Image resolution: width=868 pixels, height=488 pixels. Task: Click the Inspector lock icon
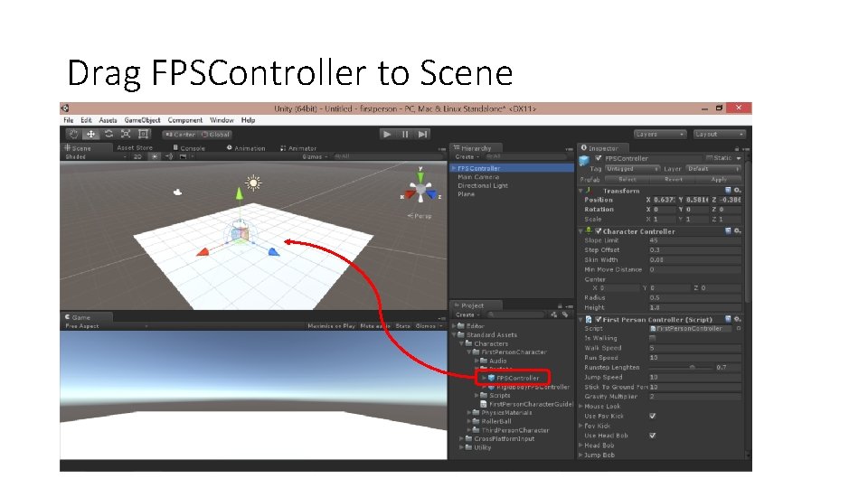click(737, 149)
